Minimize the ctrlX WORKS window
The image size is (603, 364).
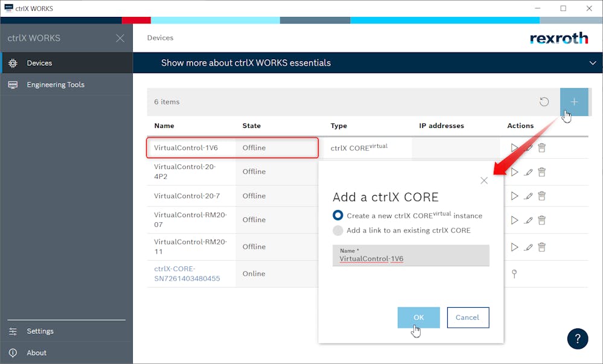coord(538,8)
